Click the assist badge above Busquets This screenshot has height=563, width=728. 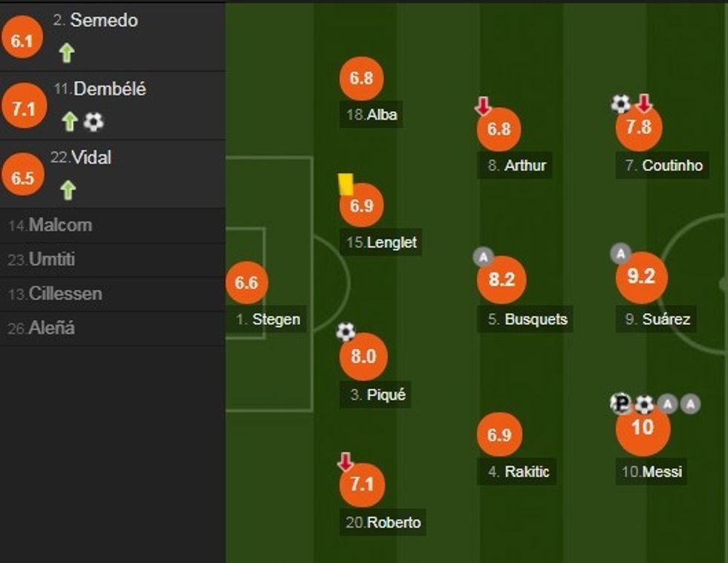(x=483, y=257)
